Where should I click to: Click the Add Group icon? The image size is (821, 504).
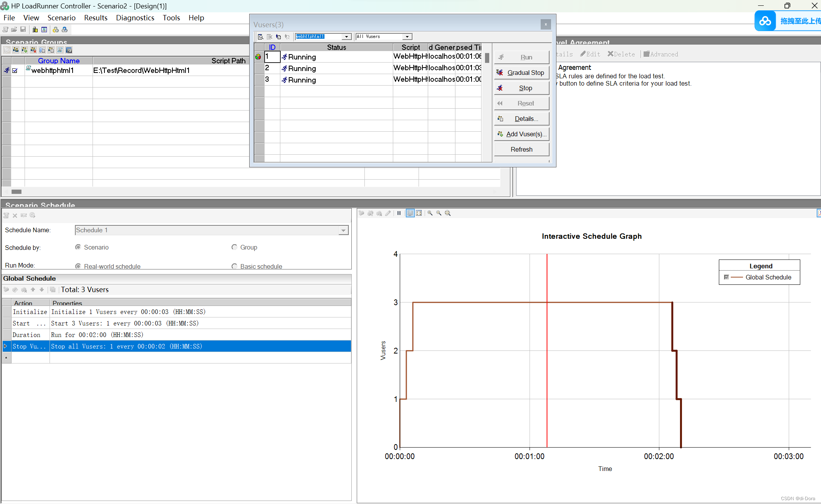coord(25,50)
